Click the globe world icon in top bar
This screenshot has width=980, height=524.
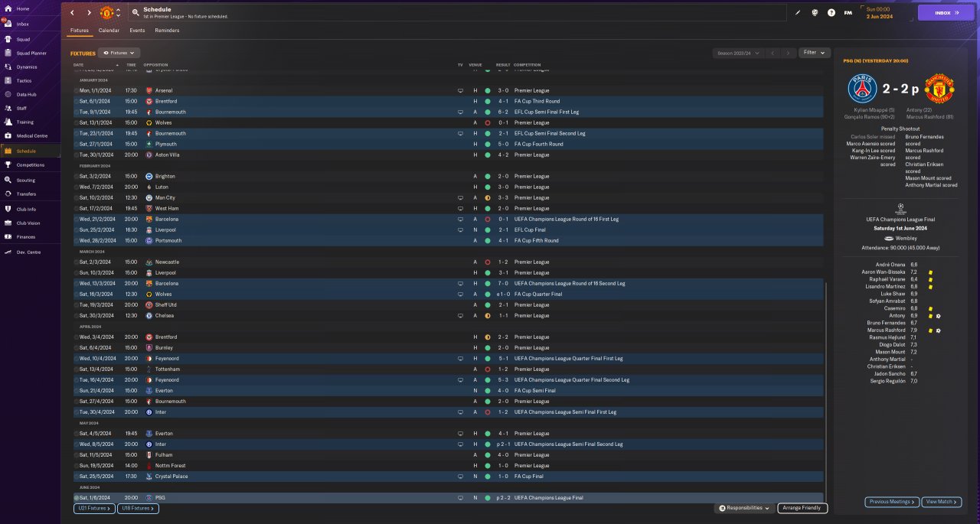pos(815,12)
